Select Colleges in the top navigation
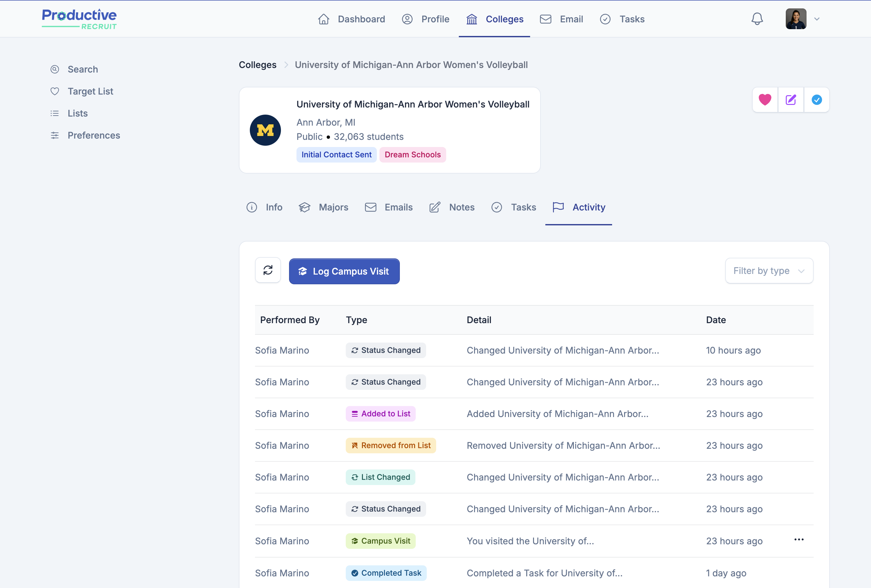The height and width of the screenshot is (588, 871). tap(495, 19)
